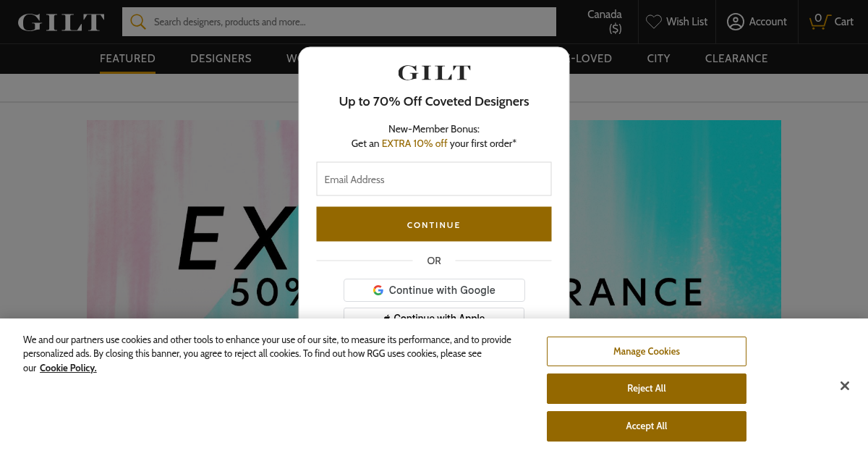Open the Canada ($) region selector
Viewport: 868px width, 456px height.
(x=605, y=22)
